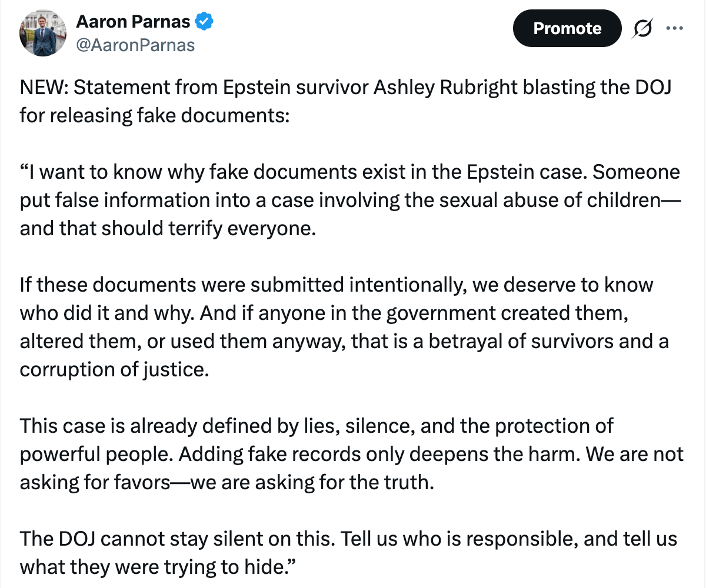
Task: Click the Aaron Parnas display name
Action: (x=134, y=21)
